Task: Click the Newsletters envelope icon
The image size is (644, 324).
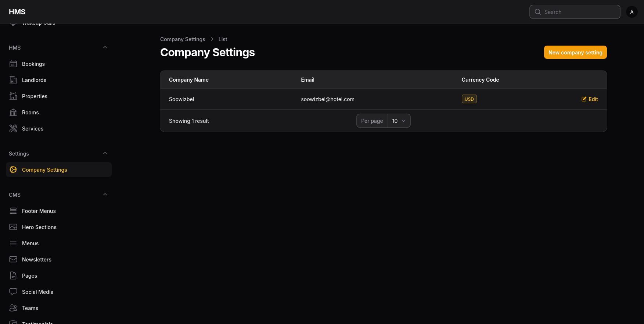Action: pos(13,260)
